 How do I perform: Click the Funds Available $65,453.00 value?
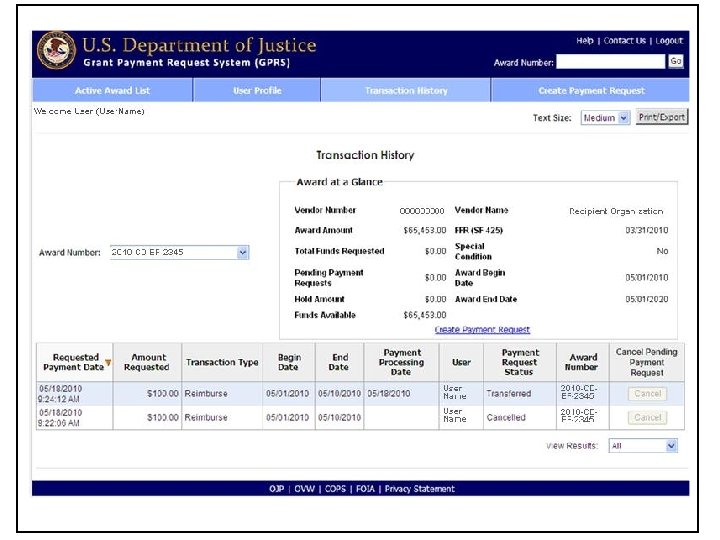(425, 315)
